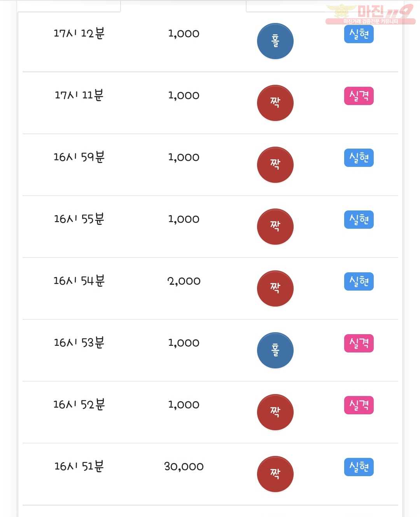Click the 실격 badge in 16시 52분 row
The width and height of the screenshot is (420, 517).
pos(359,405)
